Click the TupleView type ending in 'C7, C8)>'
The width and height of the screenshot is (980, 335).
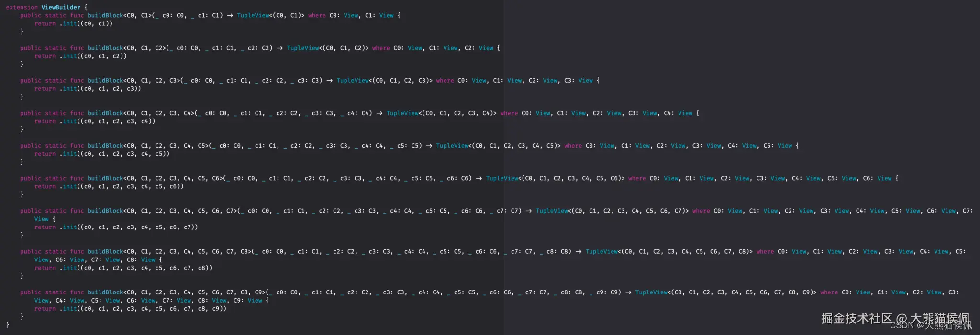pos(669,251)
